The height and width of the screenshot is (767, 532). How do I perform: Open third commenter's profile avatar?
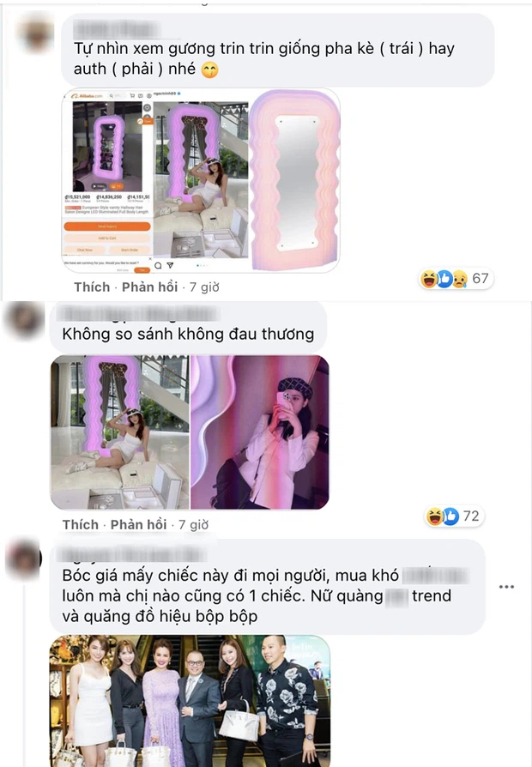coord(23,559)
